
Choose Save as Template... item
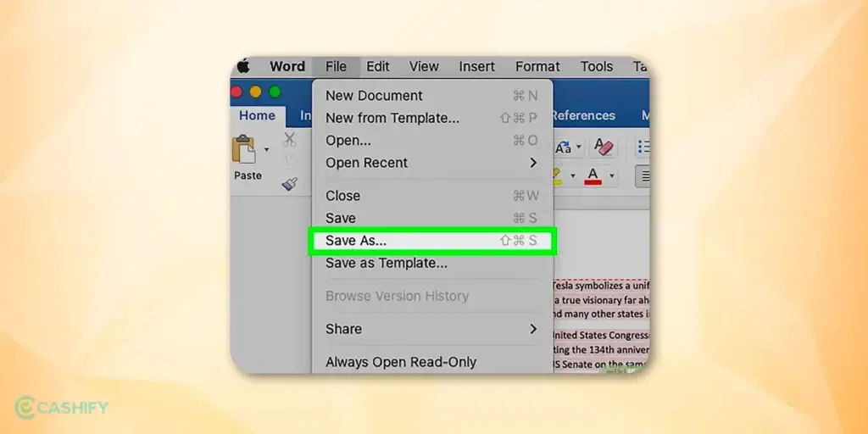[432, 264]
